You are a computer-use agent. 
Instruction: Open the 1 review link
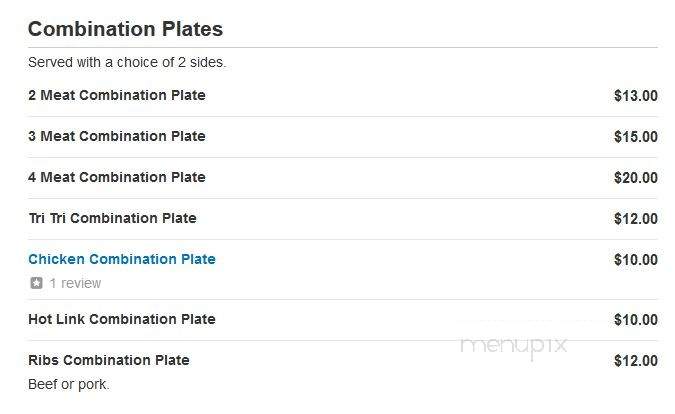(x=75, y=283)
